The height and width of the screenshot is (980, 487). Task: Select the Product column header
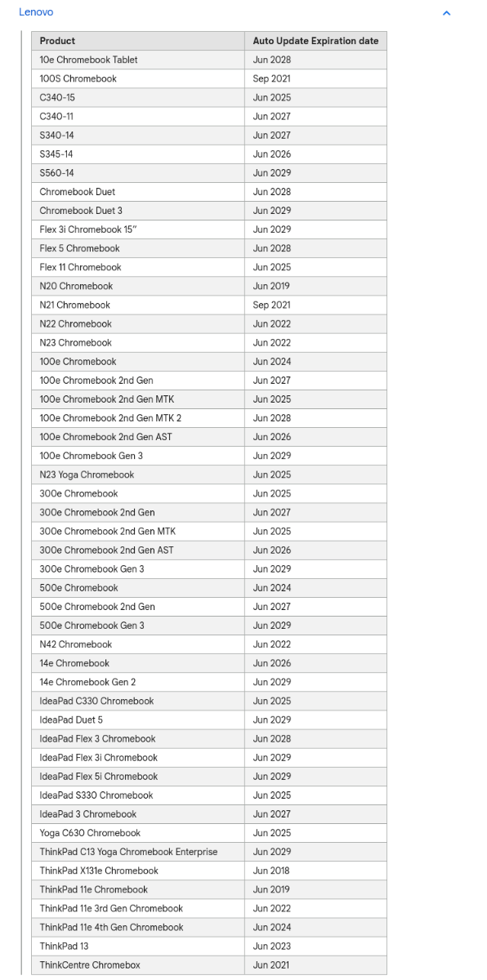[x=137, y=41]
